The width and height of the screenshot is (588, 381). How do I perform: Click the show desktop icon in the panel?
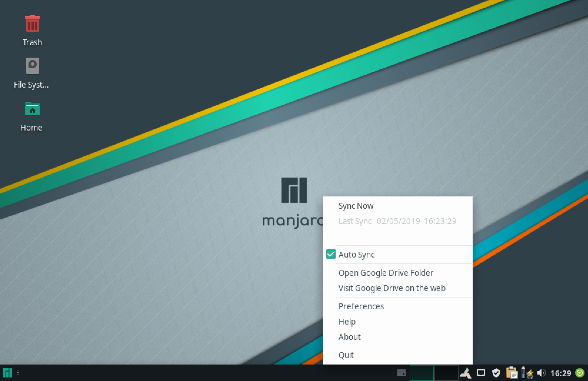tap(401, 373)
